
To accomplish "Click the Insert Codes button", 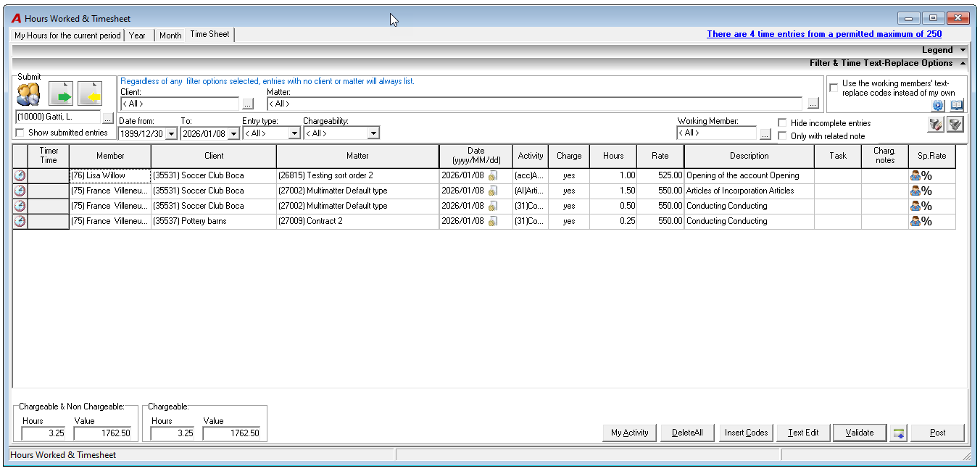I will (x=747, y=433).
